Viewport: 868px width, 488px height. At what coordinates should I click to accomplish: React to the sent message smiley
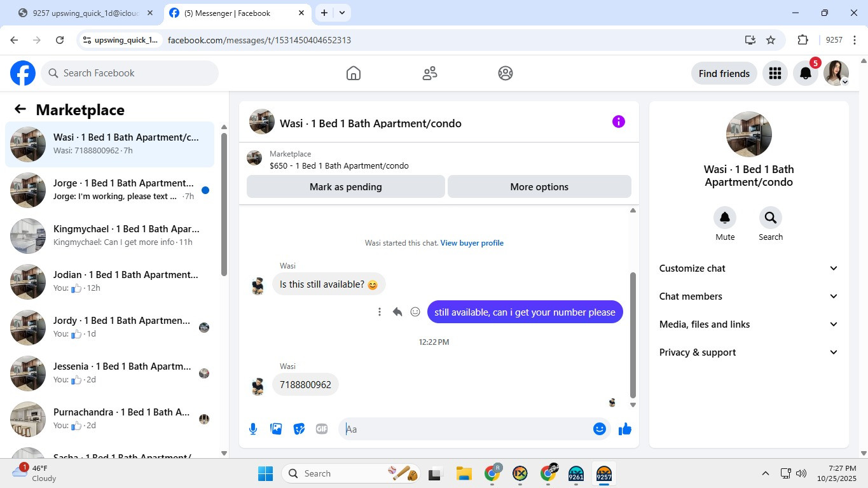(415, 312)
